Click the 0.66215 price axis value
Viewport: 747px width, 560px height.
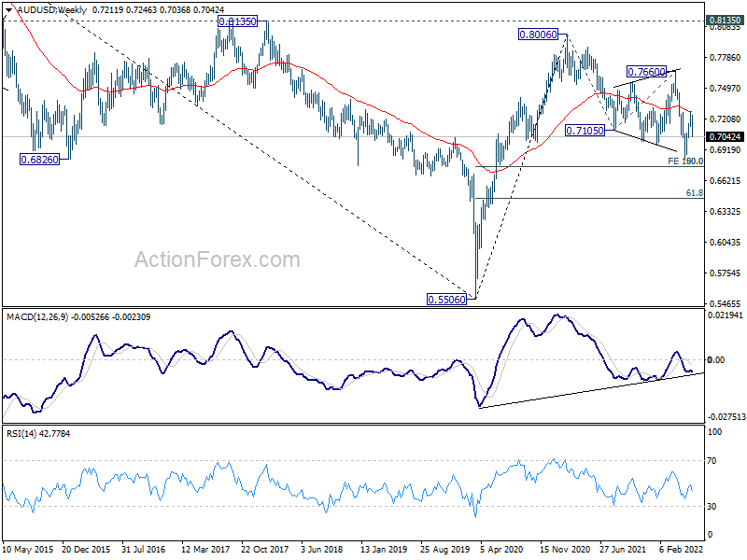tap(726, 181)
